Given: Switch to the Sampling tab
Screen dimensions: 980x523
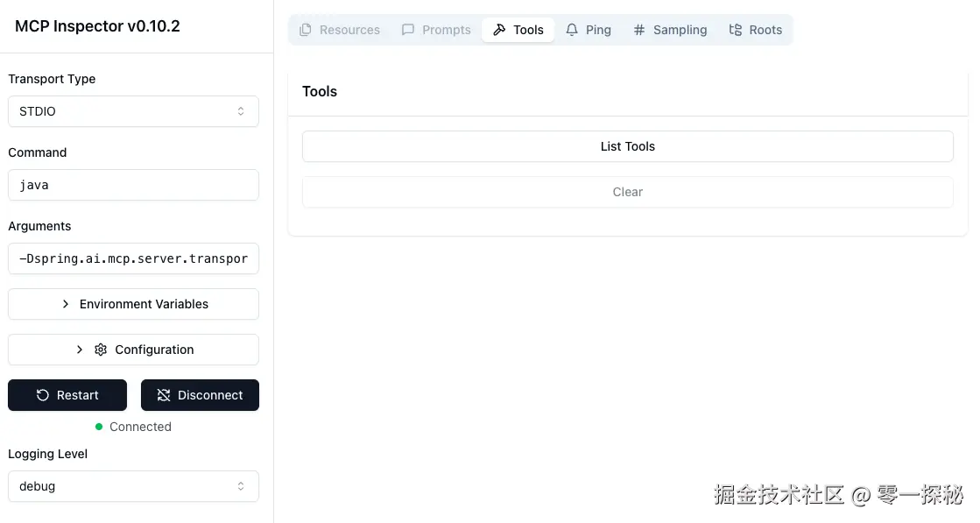Looking at the screenshot, I should pos(670,30).
